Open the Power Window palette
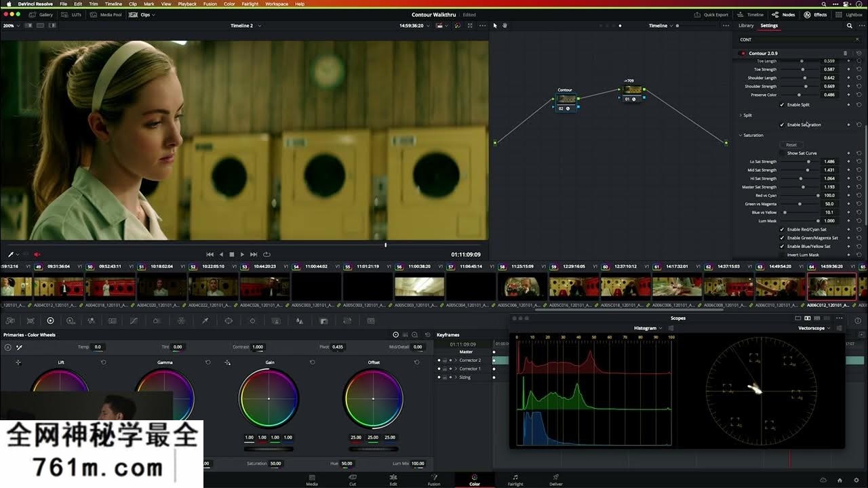The width and height of the screenshot is (868, 488). pyautogui.click(x=229, y=321)
